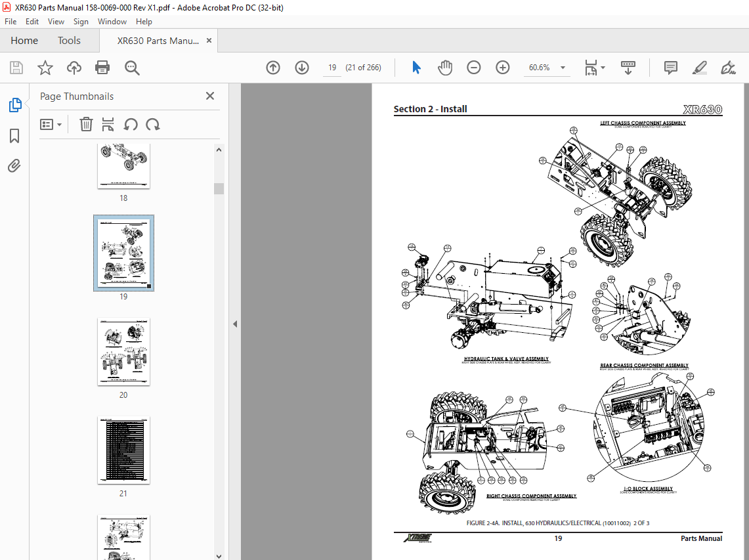This screenshot has width=749, height=560.
Task: Open thumbnail options dropdown menu
Action: (x=51, y=125)
